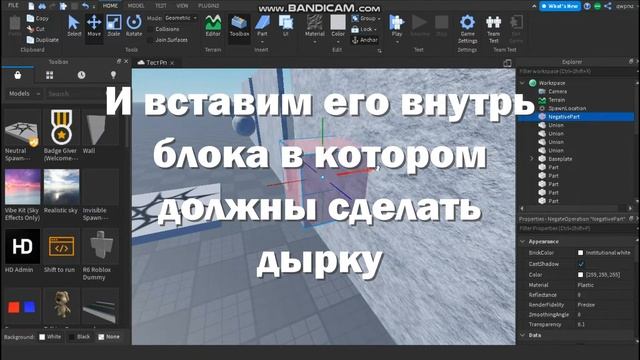
Task: Open the Lock dropdown arrow
Action: pyautogui.click(x=375, y=29)
